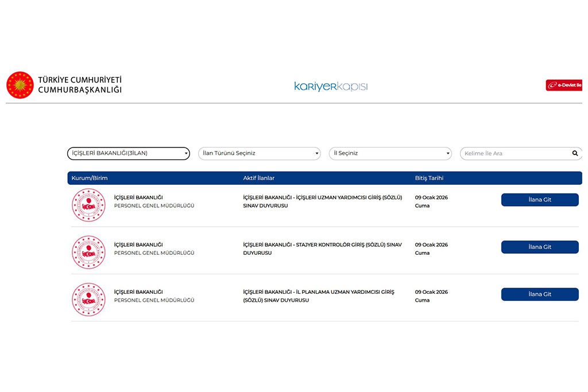
Task: Click ministry seal in İl Planlama row
Action: (x=88, y=299)
